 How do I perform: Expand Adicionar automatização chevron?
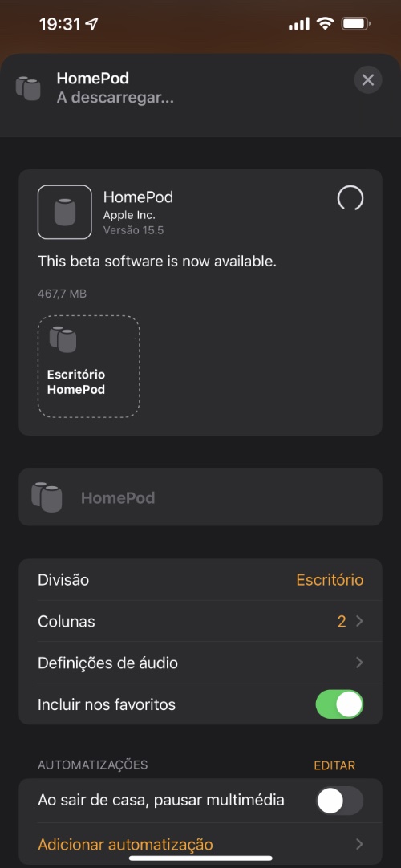tap(359, 844)
